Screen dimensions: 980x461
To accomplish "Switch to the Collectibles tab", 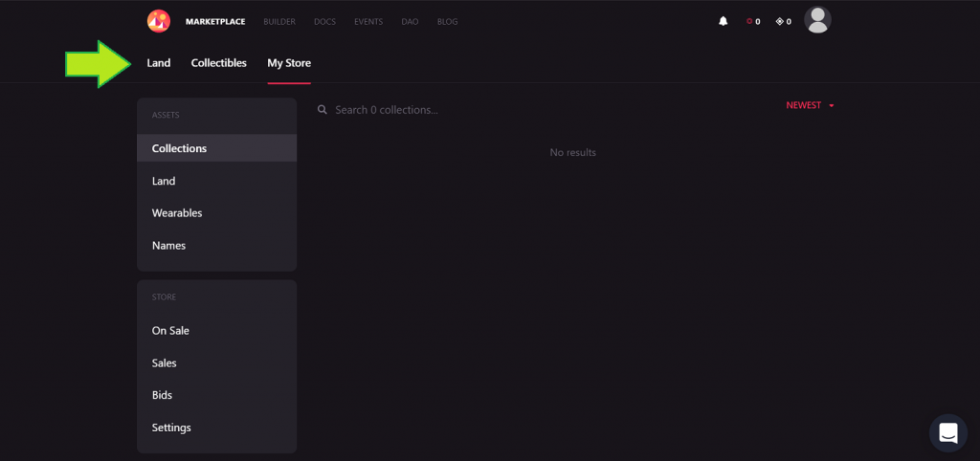I will (219, 63).
